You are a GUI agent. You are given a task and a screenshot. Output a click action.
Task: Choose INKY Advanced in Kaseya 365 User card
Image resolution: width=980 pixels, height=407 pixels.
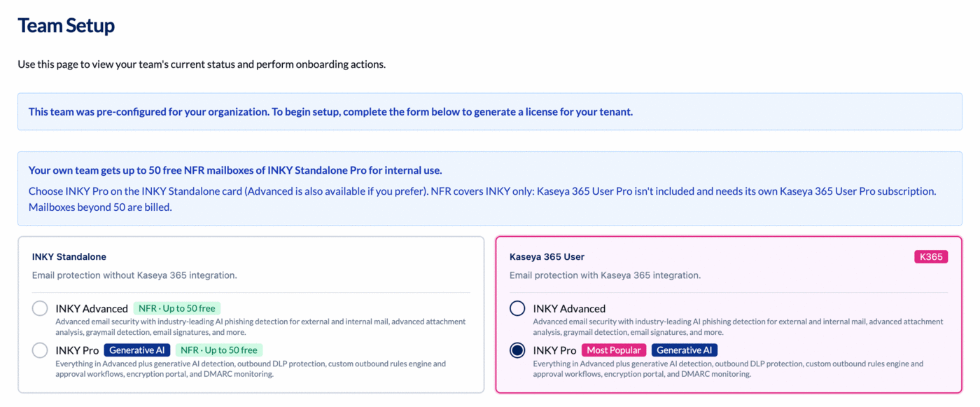[x=517, y=308]
